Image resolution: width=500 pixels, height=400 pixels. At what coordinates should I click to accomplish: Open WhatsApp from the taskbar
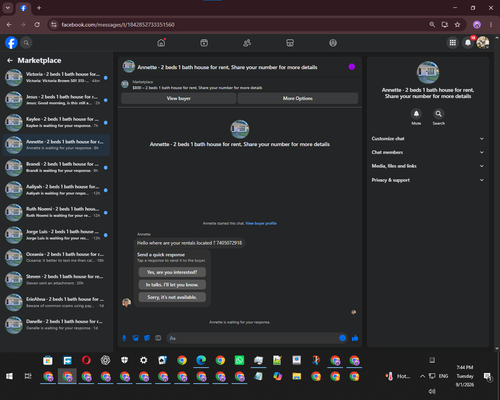coord(239,360)
